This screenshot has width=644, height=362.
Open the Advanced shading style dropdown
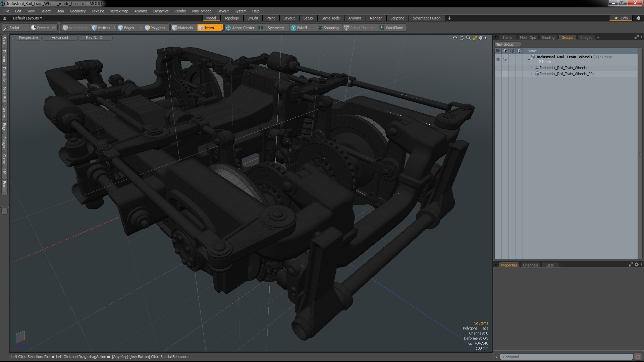click(x=60, y=38)
